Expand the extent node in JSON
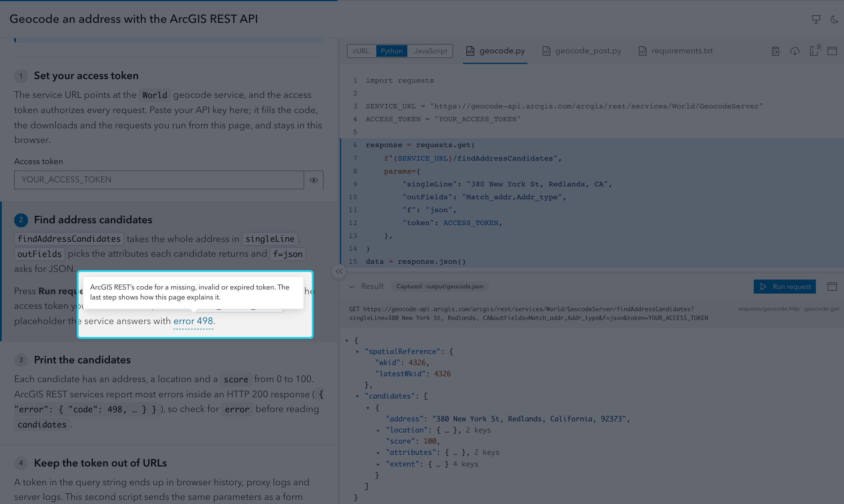The height and width of the screenshot is (504, 844). (378, 464)
